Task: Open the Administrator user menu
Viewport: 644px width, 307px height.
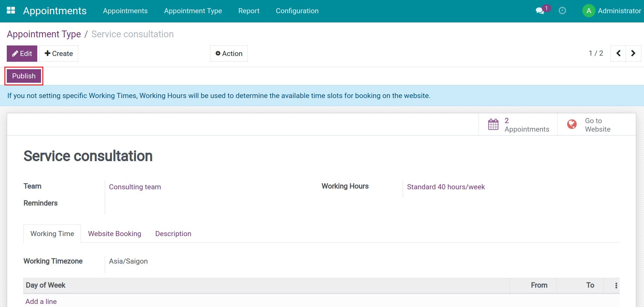Action: (x=611, y=11)
